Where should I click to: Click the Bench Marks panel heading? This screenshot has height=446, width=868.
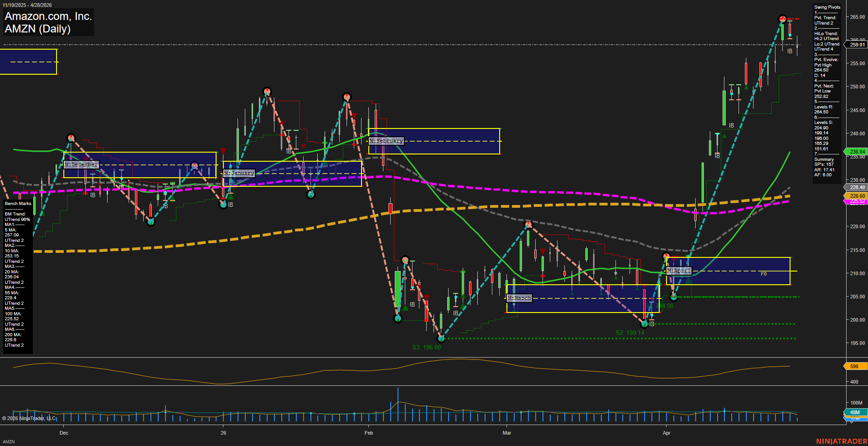[18, 204]
